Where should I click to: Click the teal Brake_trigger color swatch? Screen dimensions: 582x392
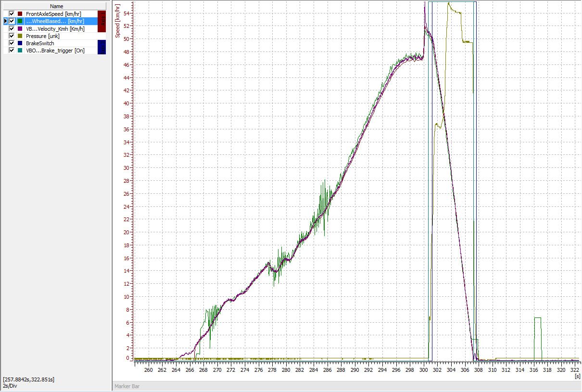click(x=20, y=50)
